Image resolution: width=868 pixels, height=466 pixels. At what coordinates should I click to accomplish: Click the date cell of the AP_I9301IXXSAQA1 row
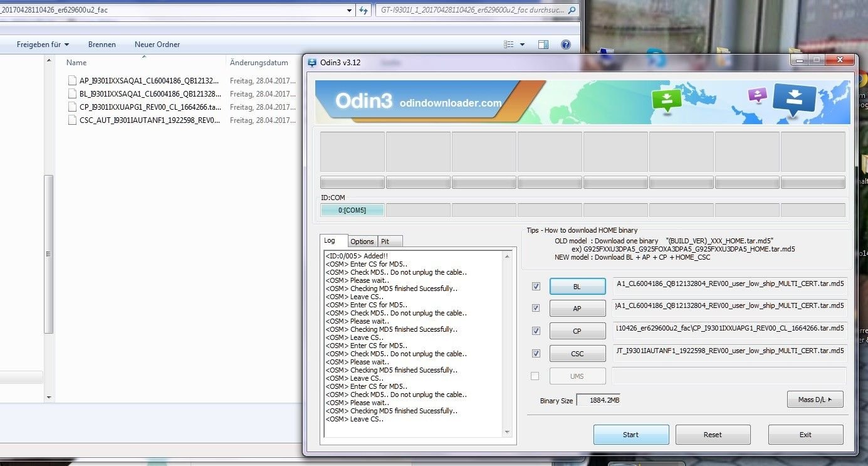(x=263, y=80)
